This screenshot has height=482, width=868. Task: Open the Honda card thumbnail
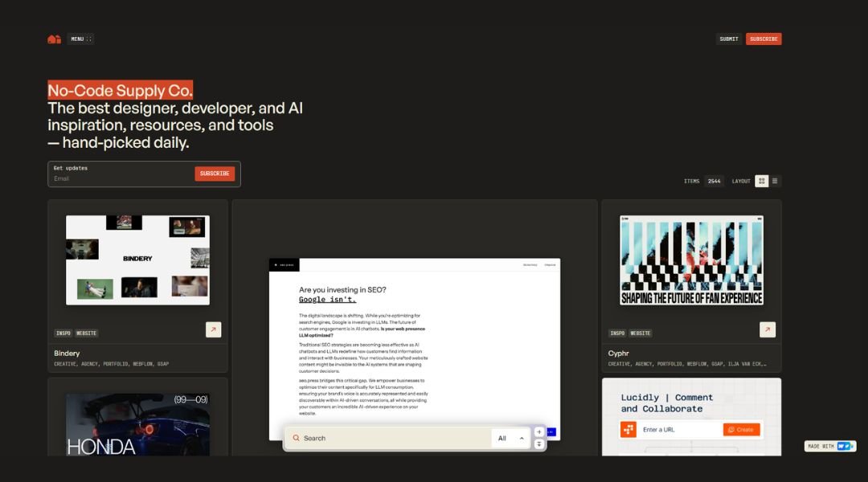point(137,424)
